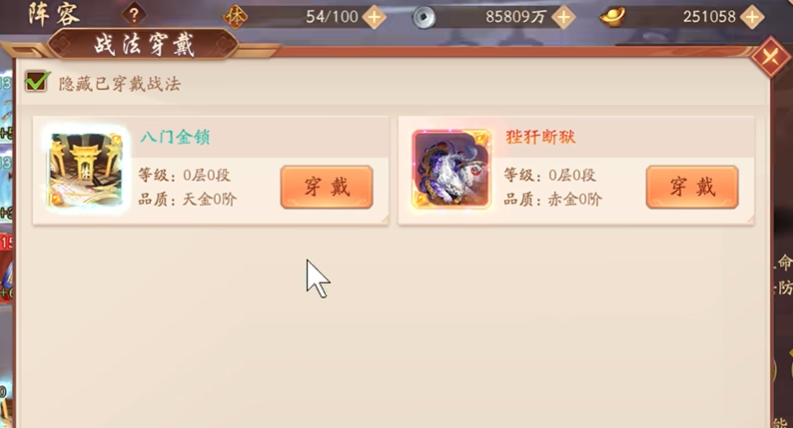
Task: Add silver coins with plus beside 85809万
Action: click(x=563, y=17)
